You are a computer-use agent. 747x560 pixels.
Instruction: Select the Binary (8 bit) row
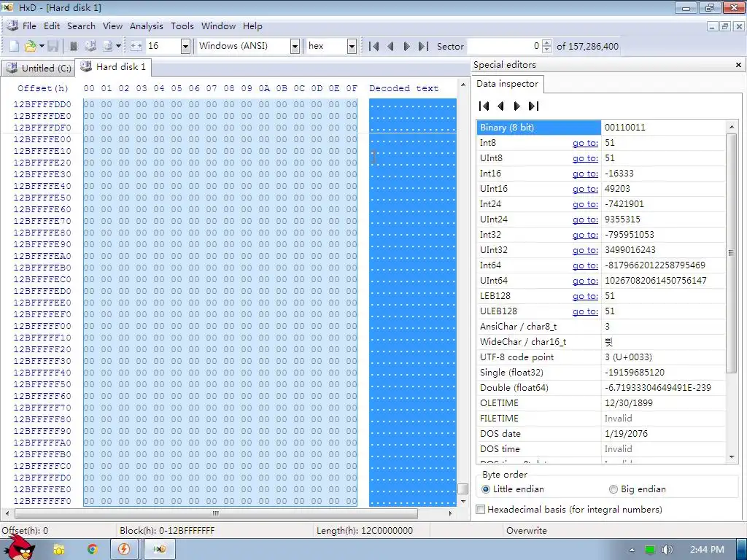(x=601, y=128)
